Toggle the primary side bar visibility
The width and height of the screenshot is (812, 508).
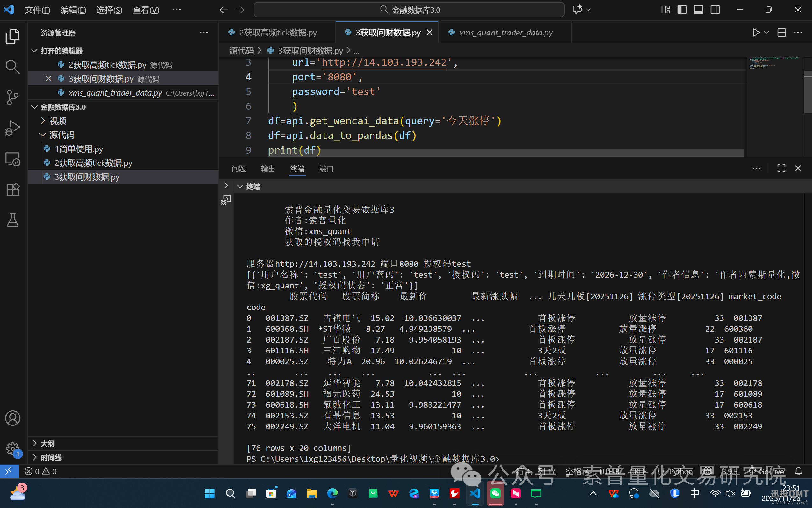coord(682,10)
